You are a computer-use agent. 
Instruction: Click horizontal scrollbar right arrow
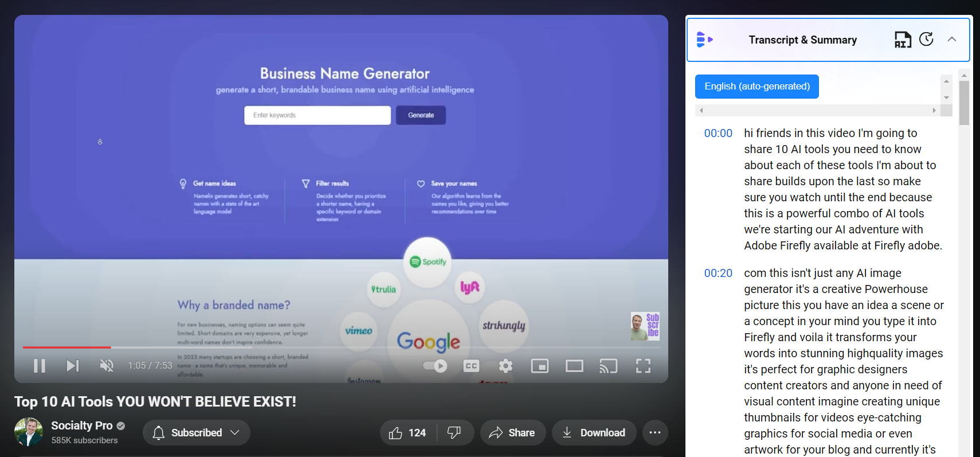pos(934,110)
